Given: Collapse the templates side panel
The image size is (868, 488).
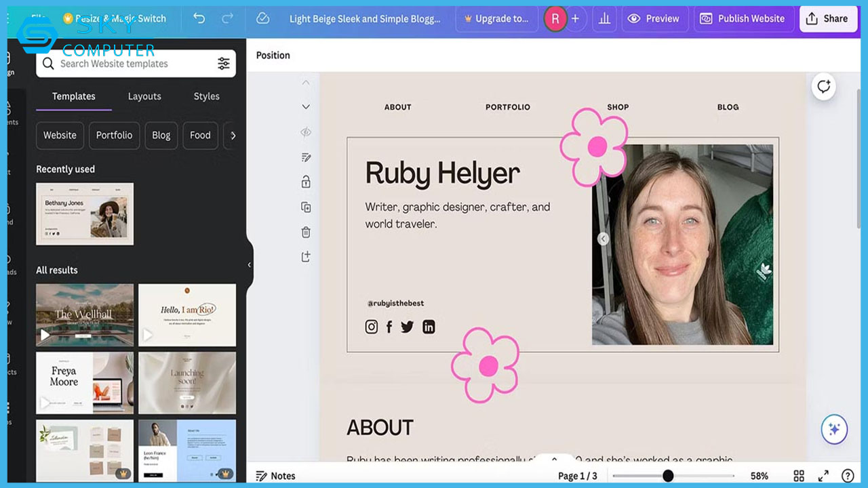Looking at the screenshot, I should (249, 265).
